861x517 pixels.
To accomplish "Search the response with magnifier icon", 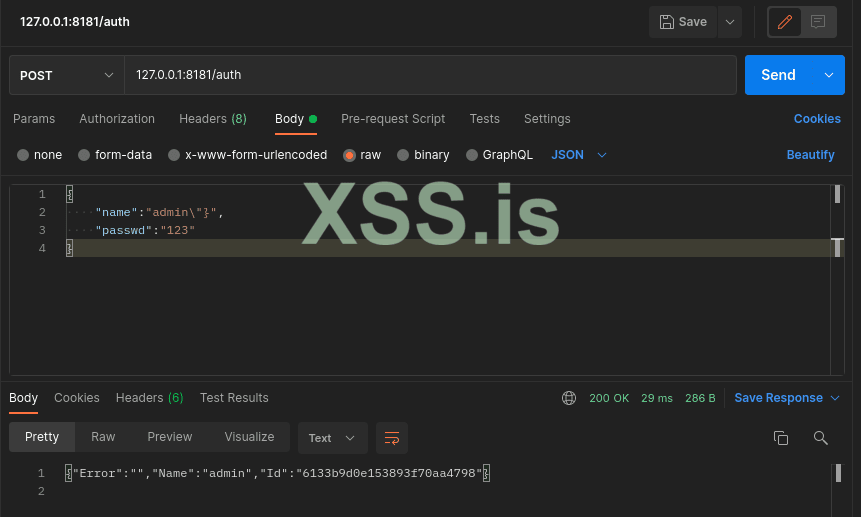I will coord(821,438).
